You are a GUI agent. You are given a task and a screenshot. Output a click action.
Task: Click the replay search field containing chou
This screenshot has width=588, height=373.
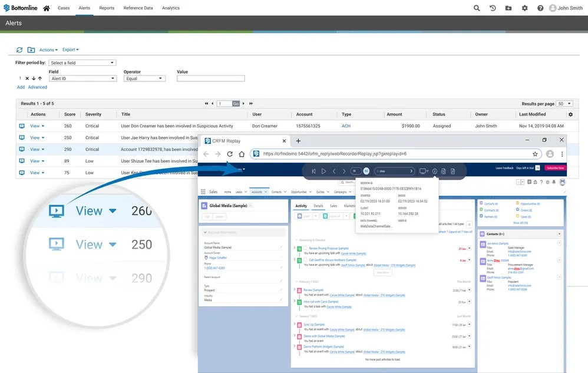coord(395,171)
